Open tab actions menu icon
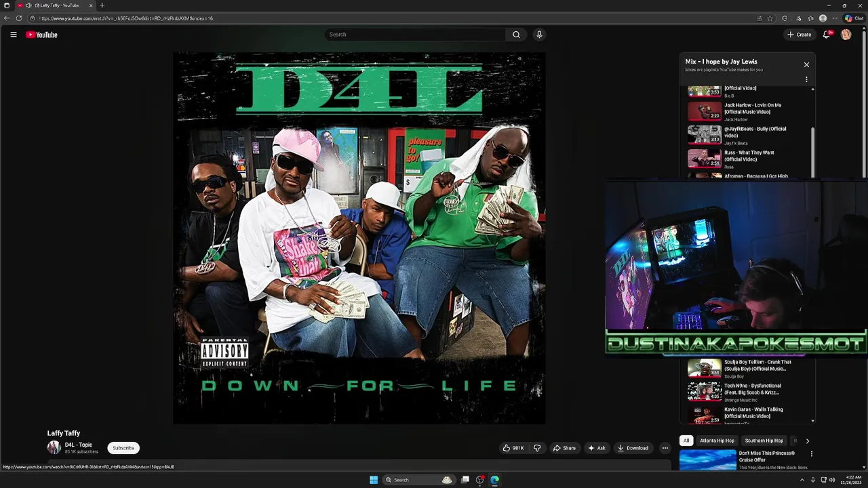The height and width of the screenshot is (488, 868). pyautogui.click(x=7, y=5)
